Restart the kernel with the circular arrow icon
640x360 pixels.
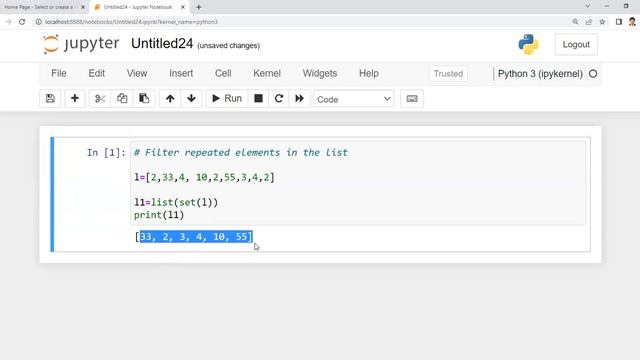pyautogui.click(x=279, y=98)
